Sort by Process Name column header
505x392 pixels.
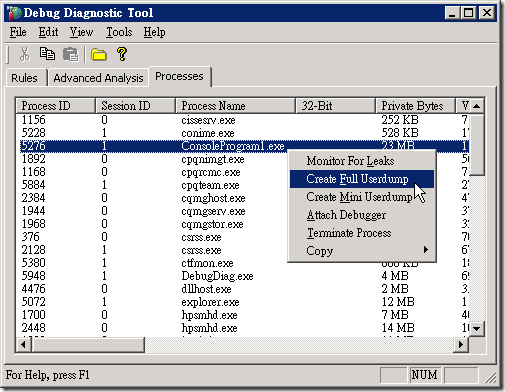click(236, 106)
